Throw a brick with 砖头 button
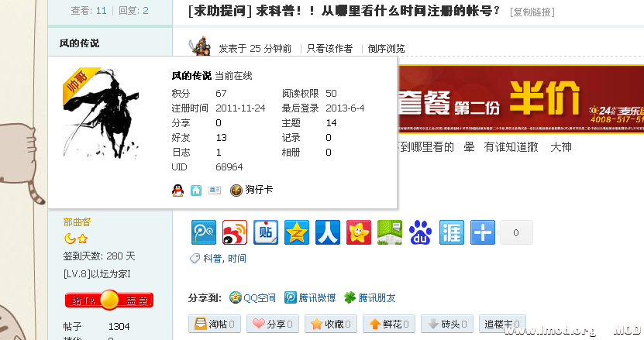This screenshot has height=340, width=644. coord(447,324)
